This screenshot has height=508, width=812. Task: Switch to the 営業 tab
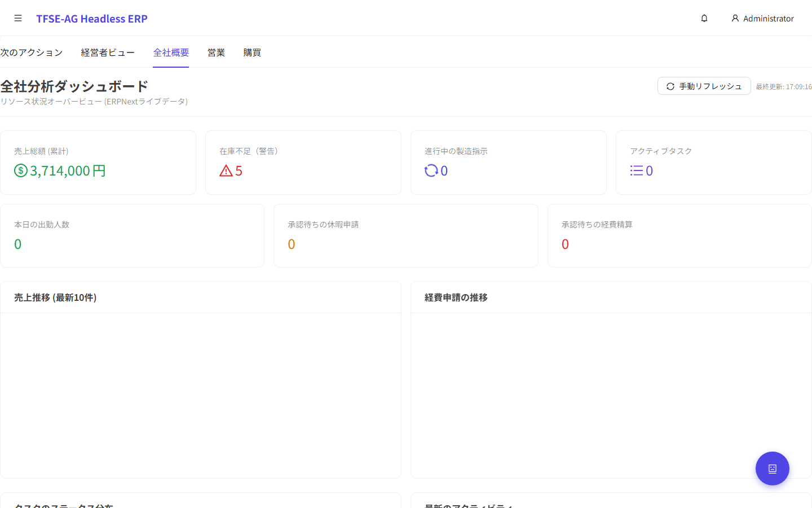coord(216,52)
